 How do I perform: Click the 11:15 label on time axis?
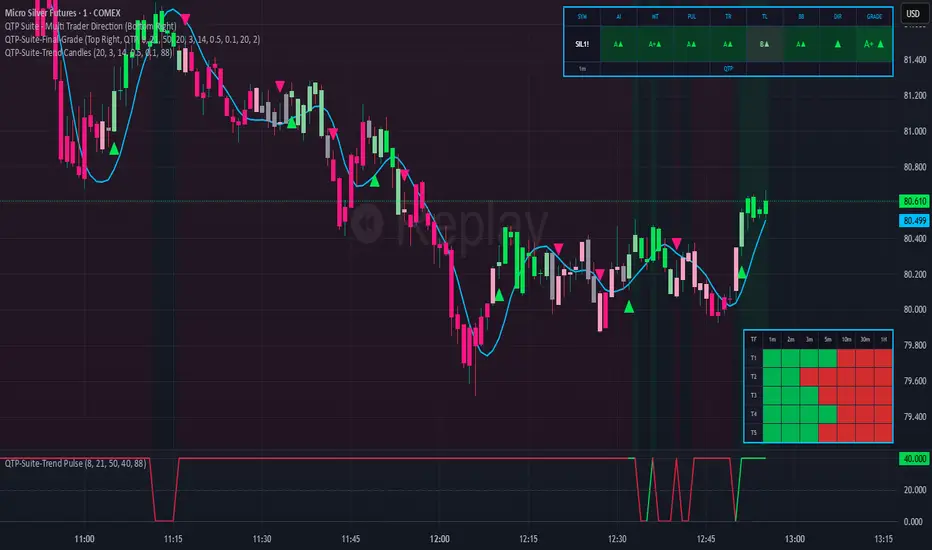point(173,539)
